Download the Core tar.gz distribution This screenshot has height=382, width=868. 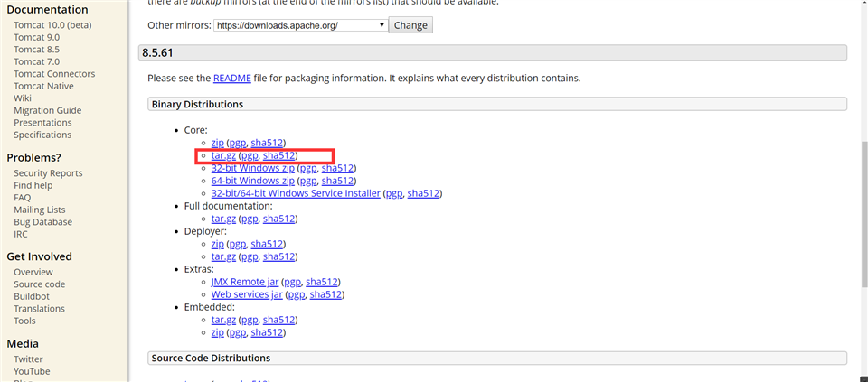(x=223, y=155)
